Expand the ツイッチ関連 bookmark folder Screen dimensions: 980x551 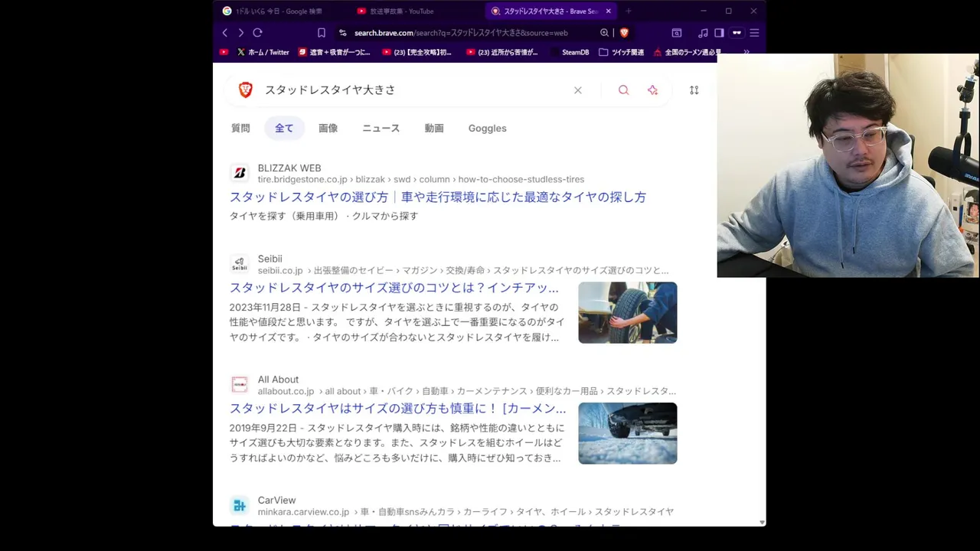(621, 52)
